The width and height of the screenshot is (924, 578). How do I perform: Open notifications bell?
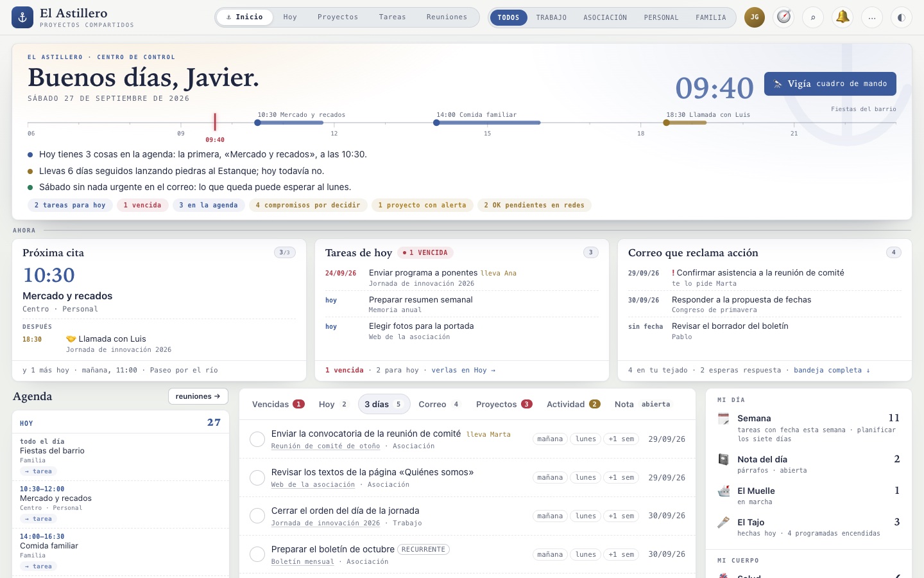tap(843, 17)
